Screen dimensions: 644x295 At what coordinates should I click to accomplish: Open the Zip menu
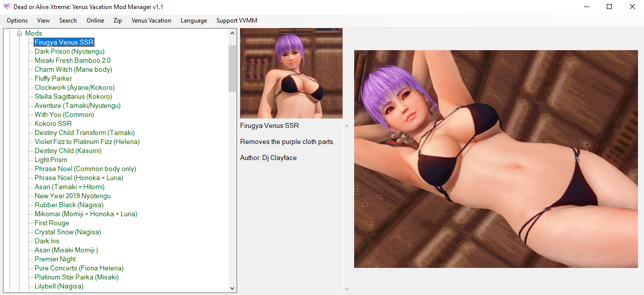[x=118, y=21]
